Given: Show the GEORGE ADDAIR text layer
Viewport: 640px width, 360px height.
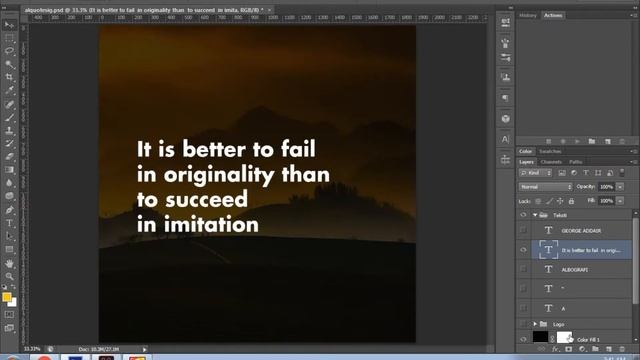Looking at the screenshot, I should pos(523,230).
